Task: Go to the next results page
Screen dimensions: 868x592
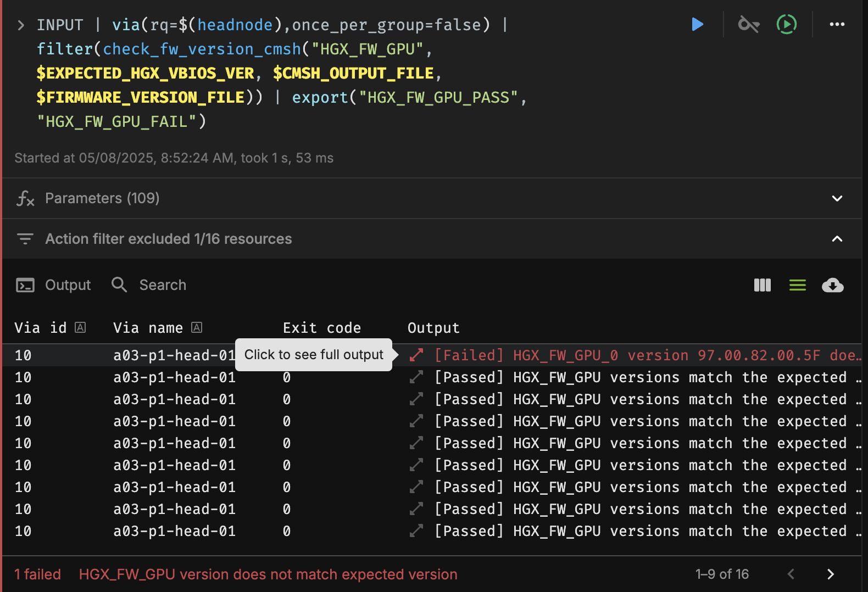Action: click(831, 574)
